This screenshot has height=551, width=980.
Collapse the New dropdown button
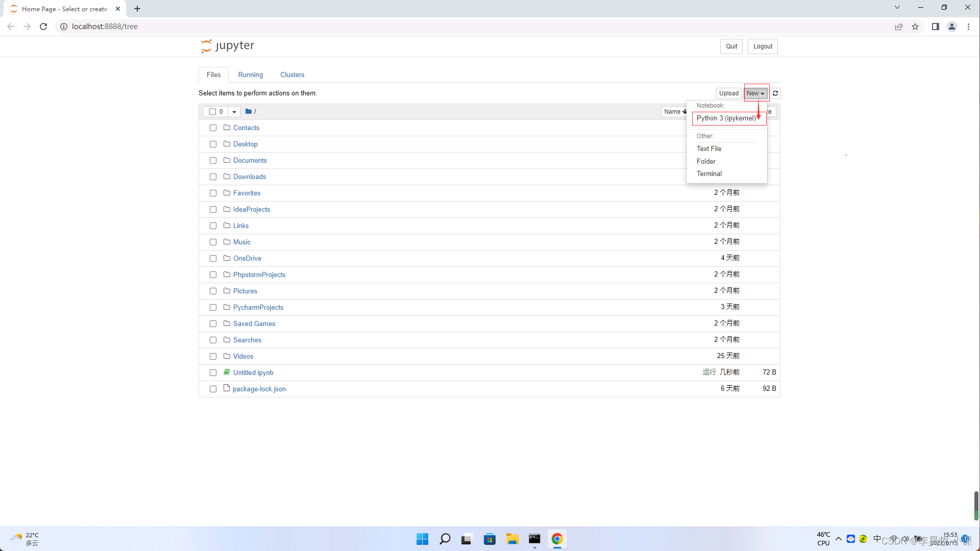click(755, 93)
